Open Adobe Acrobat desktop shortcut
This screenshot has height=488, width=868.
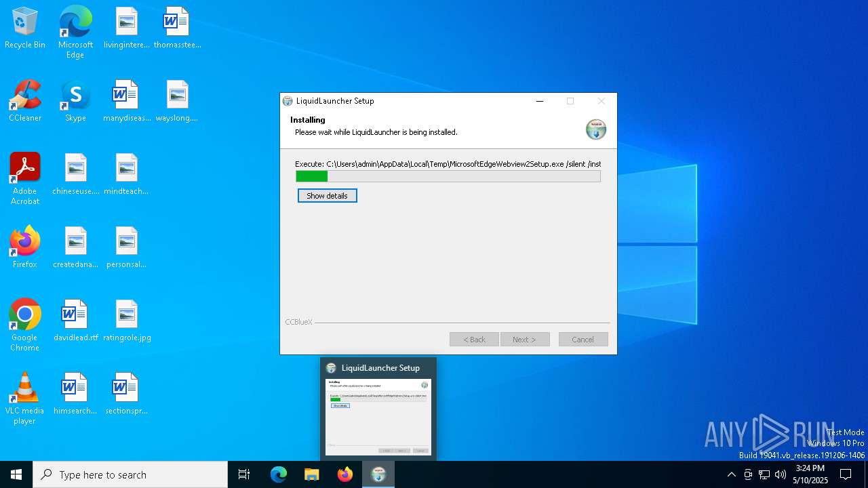tap(25, 178)
